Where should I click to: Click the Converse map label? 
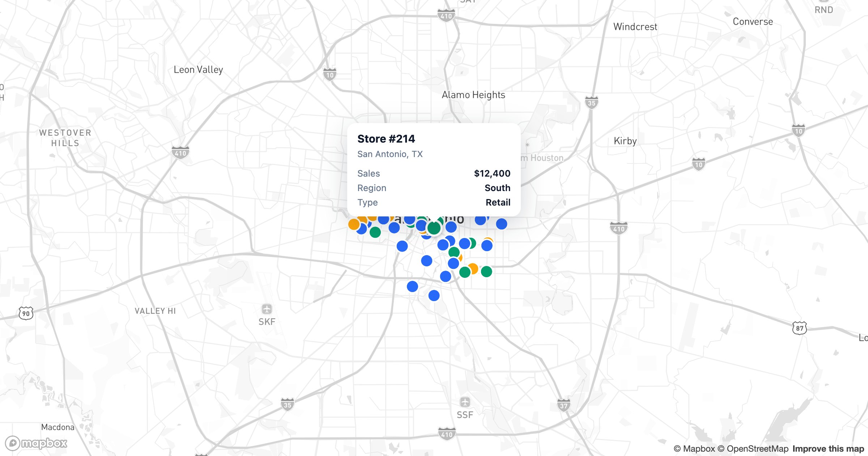pos(753,22)
